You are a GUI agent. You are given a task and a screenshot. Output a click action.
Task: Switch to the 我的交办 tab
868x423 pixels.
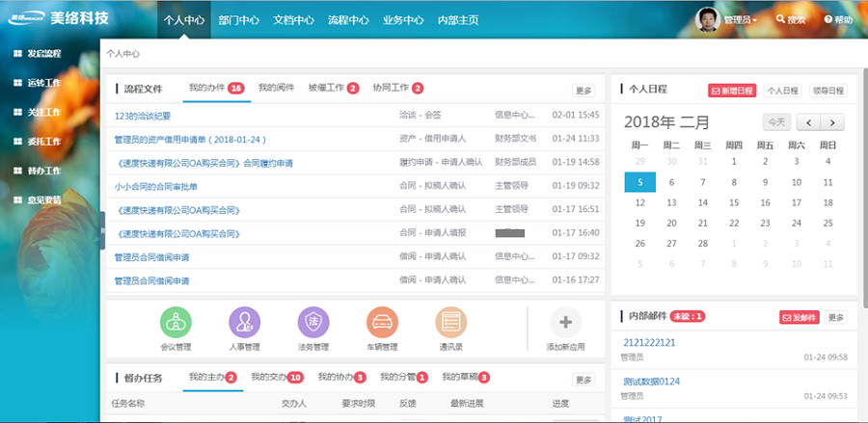click(269, 377)
